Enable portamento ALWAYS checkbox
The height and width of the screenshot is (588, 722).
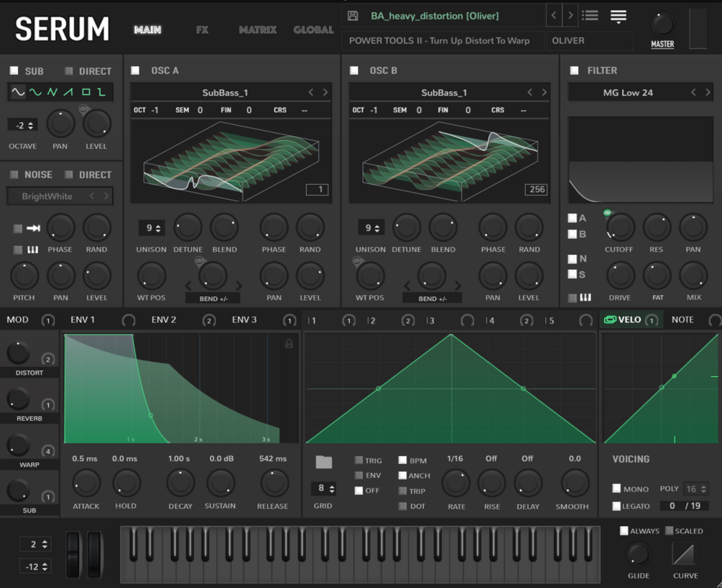point(624,531)
